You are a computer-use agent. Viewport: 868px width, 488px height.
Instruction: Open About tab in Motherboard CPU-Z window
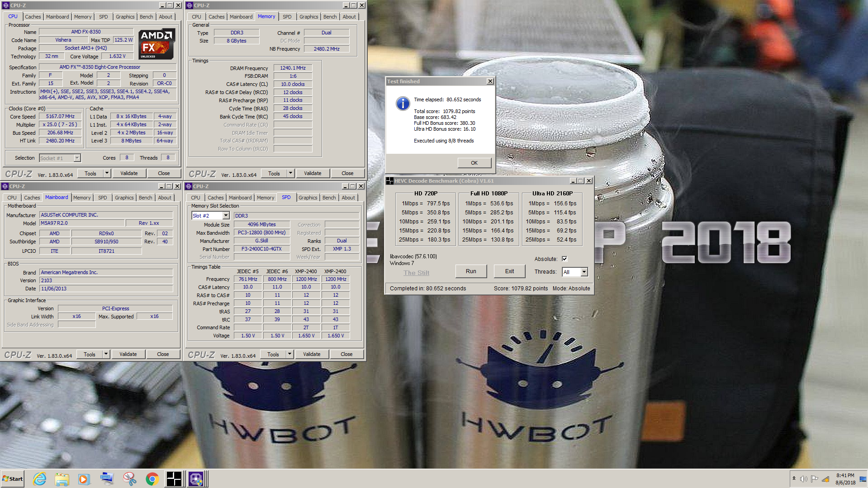[x=165, y=198]
